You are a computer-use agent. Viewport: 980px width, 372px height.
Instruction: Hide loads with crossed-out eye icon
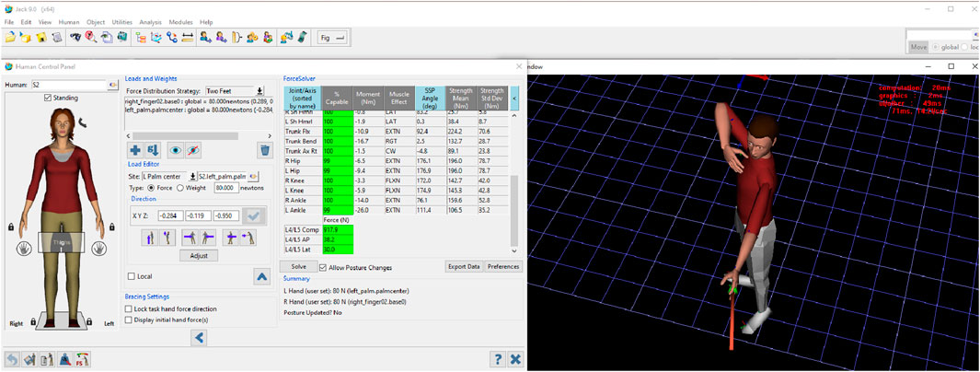click(194, 149)
